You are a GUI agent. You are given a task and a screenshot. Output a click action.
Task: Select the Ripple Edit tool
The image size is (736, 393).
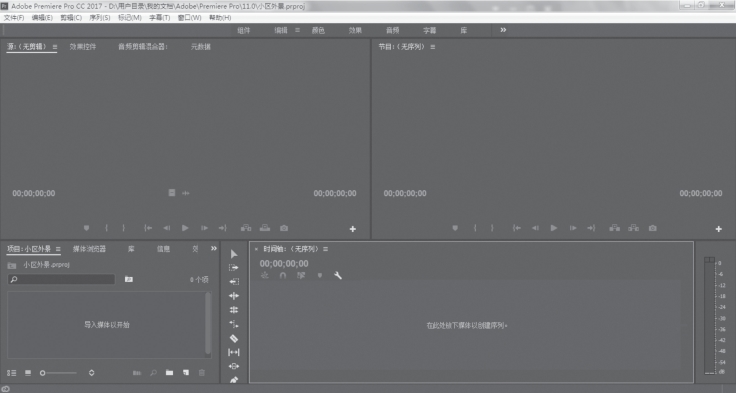(x=234, y=282)
